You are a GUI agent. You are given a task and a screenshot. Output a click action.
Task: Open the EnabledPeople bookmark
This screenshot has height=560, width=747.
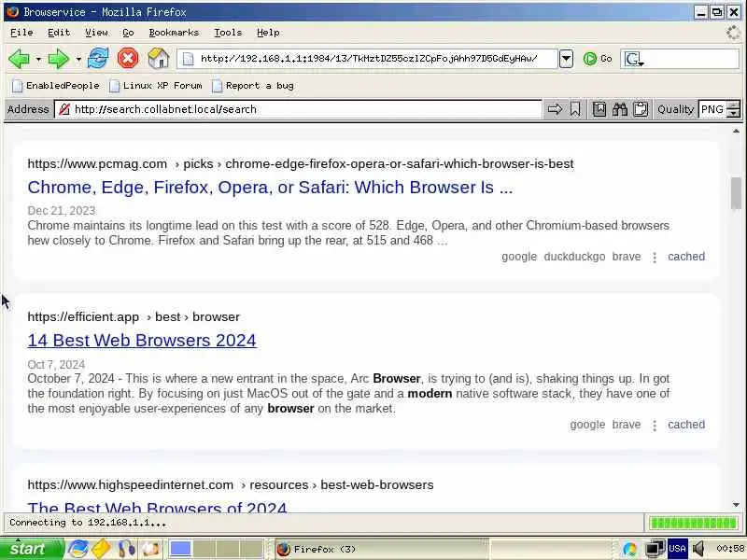56,86
